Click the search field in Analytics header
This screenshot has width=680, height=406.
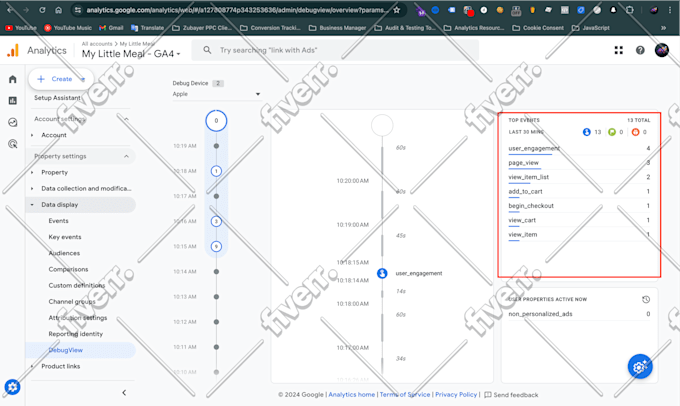pos(335,50)
